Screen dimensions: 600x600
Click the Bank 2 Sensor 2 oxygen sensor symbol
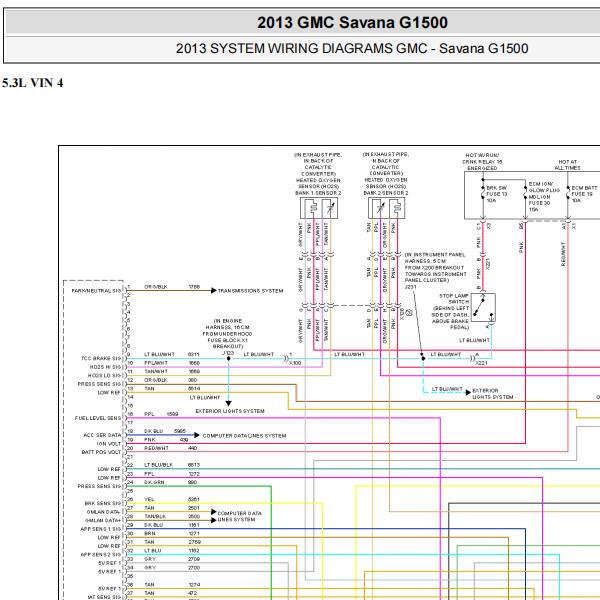[x=386, y=208]
